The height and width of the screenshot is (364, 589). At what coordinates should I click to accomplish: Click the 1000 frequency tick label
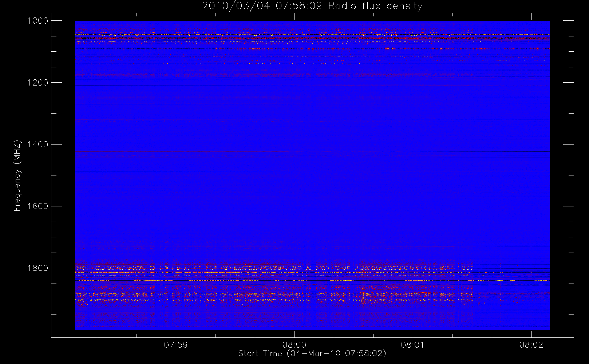pos(38,21)
